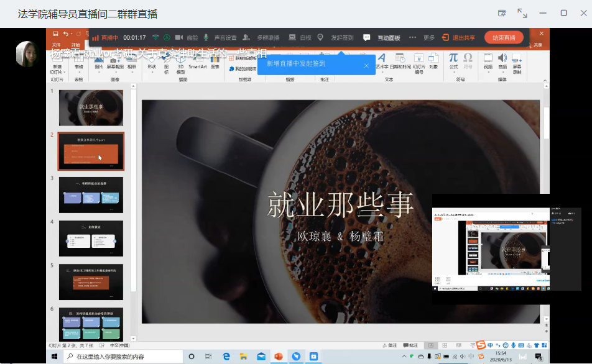The image size is (592, 364).
Task: Open 发起签到 sign-in in live toolbar
Action: click(336, 37)
